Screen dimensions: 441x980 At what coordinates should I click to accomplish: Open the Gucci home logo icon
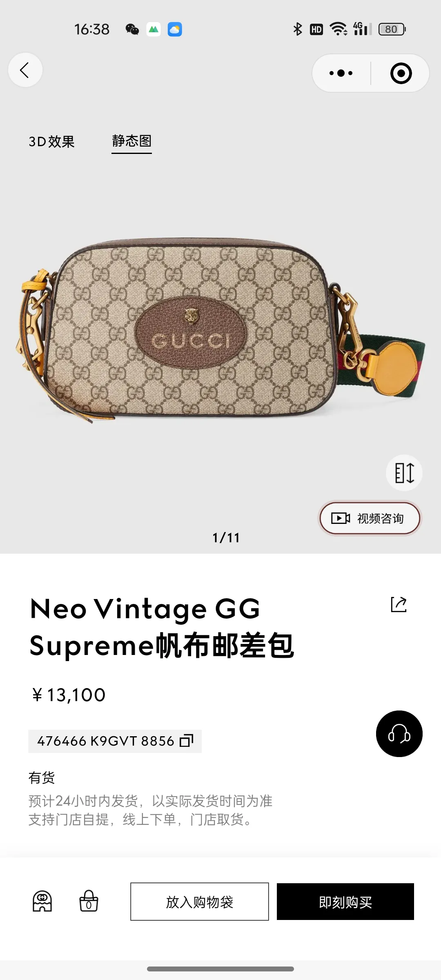click(x=42, y=901)
